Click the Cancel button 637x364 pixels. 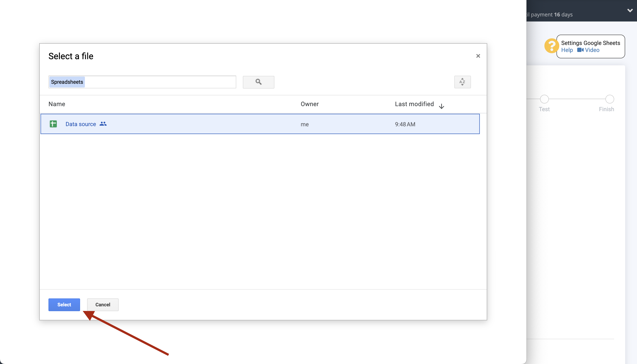pos(102,305)
